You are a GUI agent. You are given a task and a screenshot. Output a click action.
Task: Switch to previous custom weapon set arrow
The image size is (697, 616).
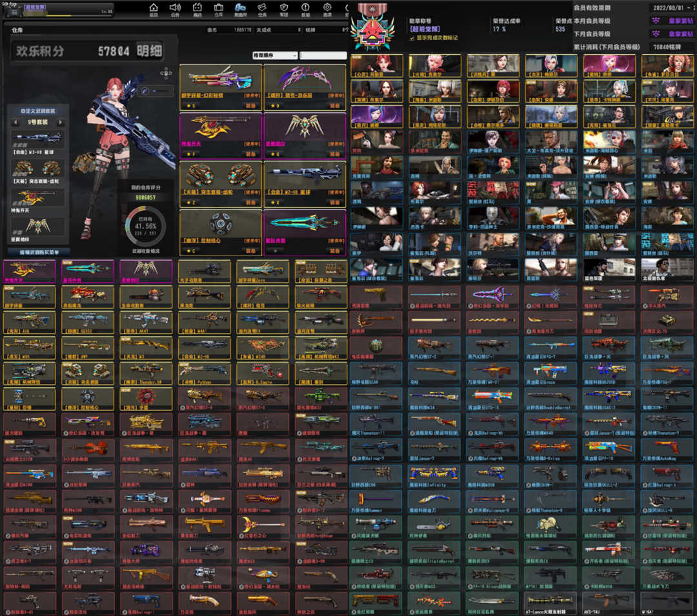pos(16,123)
